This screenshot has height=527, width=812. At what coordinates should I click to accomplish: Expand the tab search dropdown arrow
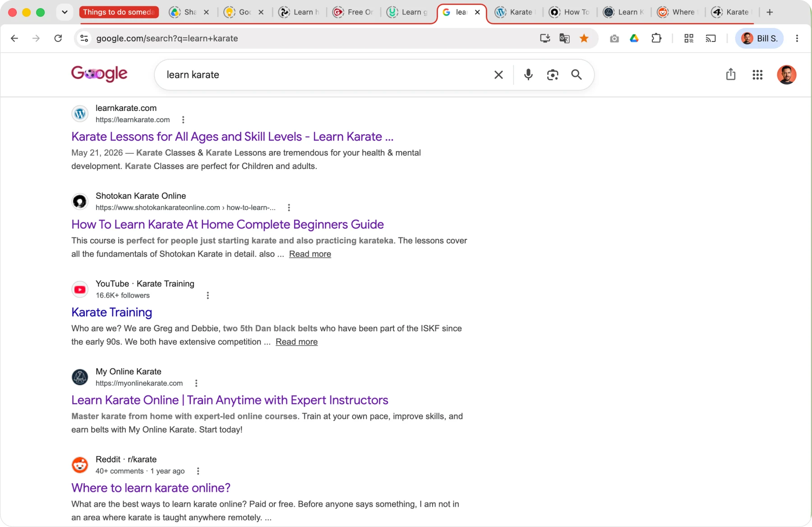pos(65,12)
